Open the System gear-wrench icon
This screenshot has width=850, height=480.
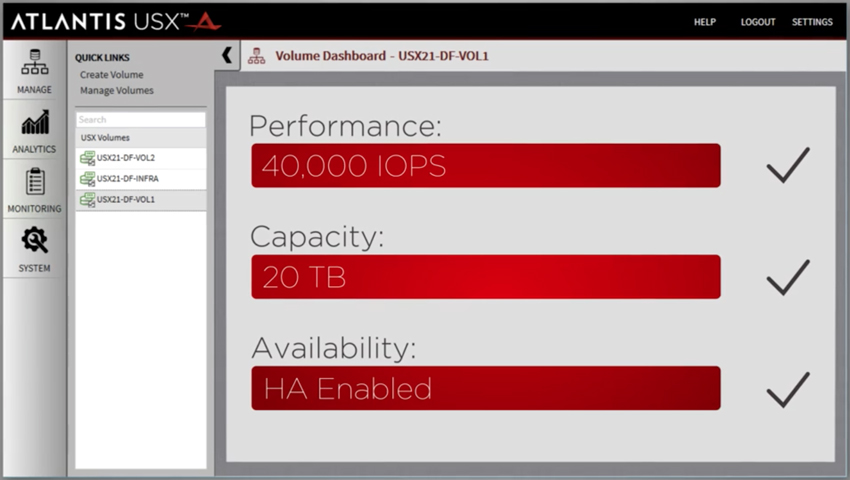point(35,240)
